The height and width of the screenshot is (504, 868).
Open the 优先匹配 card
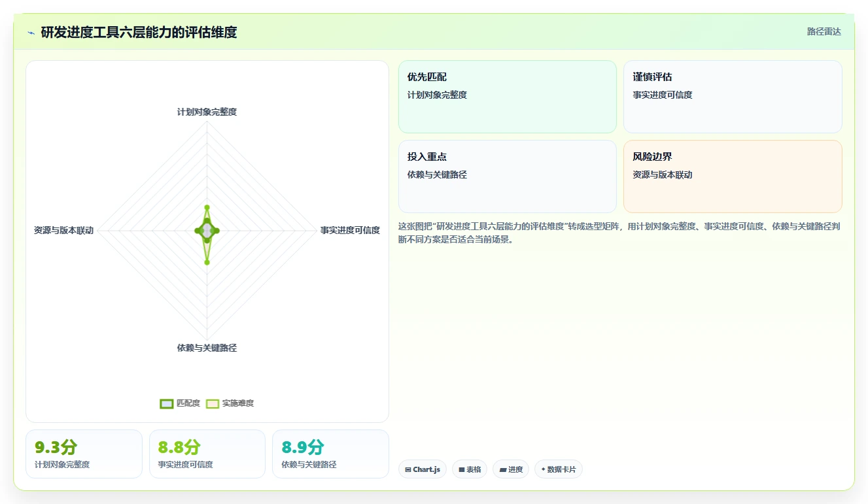tap(508, 97)
